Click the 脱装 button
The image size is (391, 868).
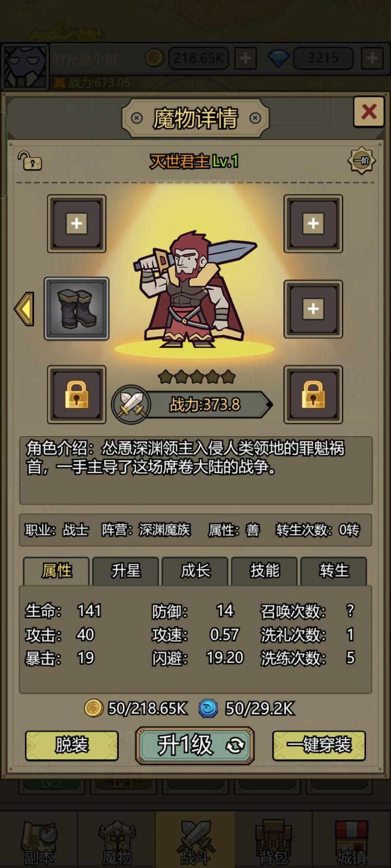click(72, 745)
